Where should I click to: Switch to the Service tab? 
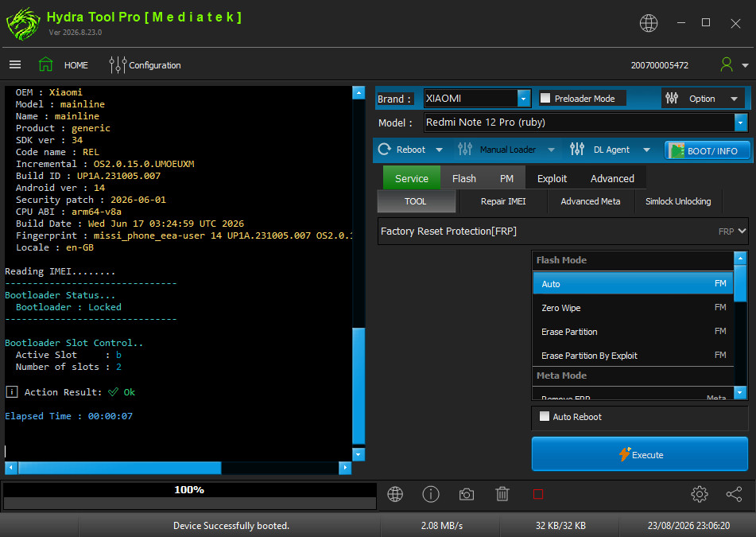click(x=411, y=178)
